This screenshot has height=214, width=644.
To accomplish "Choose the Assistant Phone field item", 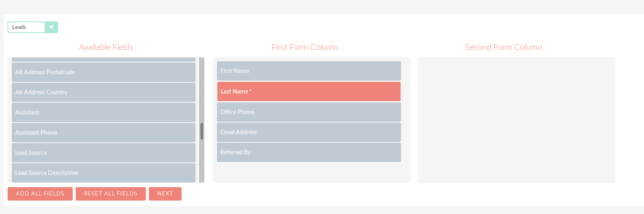I will click(103, 133).
